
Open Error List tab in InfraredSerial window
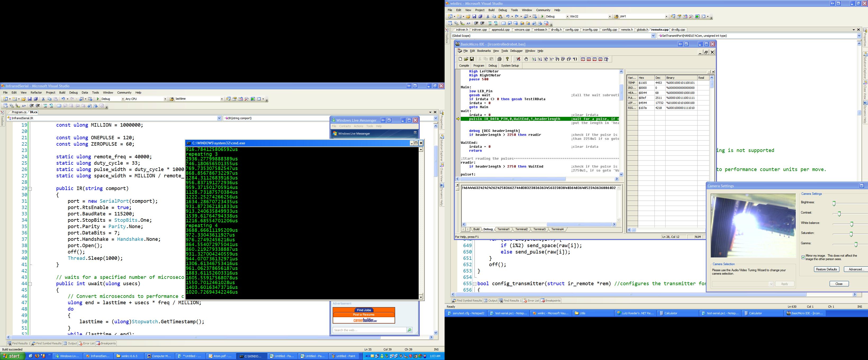tap(87, 344)
